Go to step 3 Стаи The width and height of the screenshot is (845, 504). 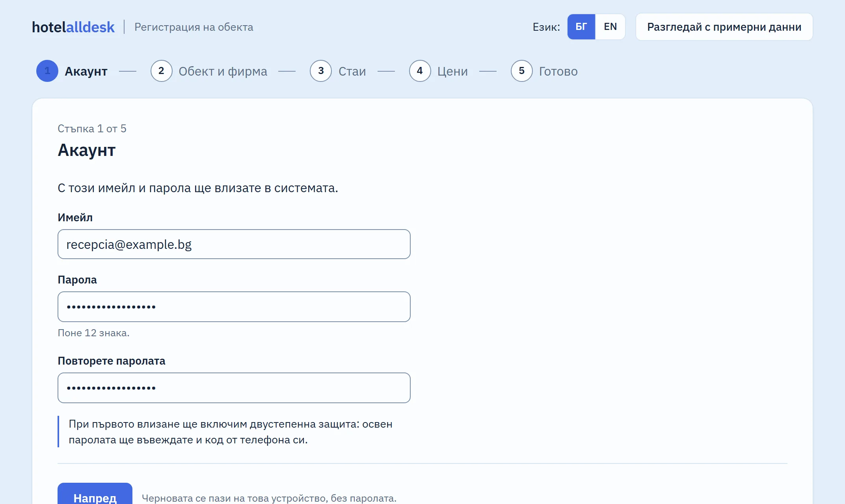338,71
